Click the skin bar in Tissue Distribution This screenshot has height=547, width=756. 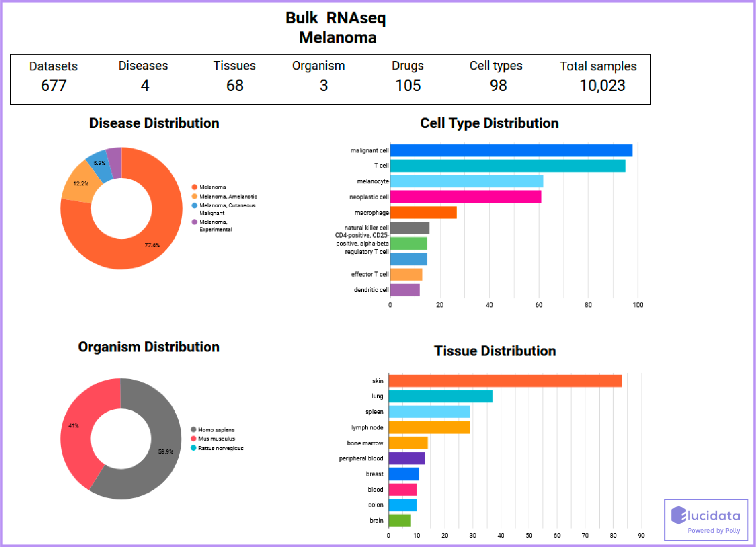pos(504,380)
